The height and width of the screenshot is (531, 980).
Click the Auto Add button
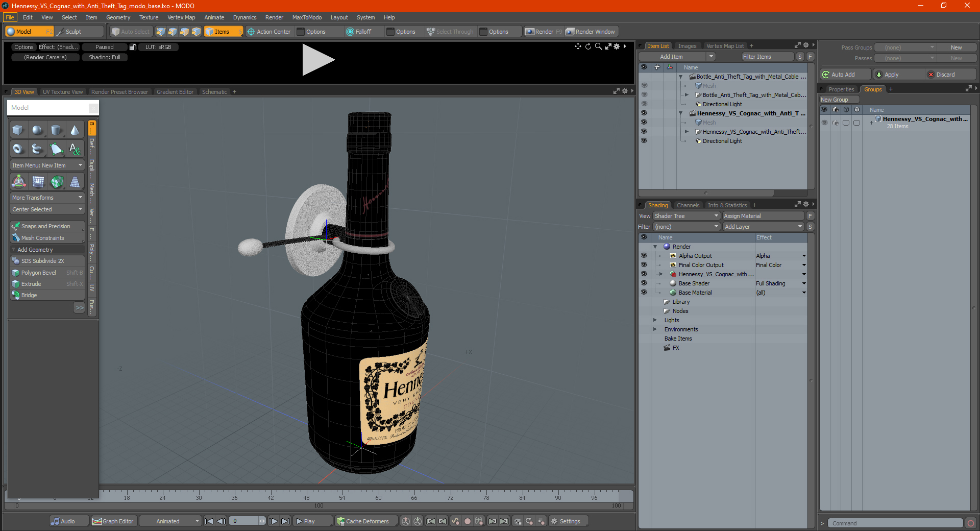pyautogui.click(x=845, y=75)
